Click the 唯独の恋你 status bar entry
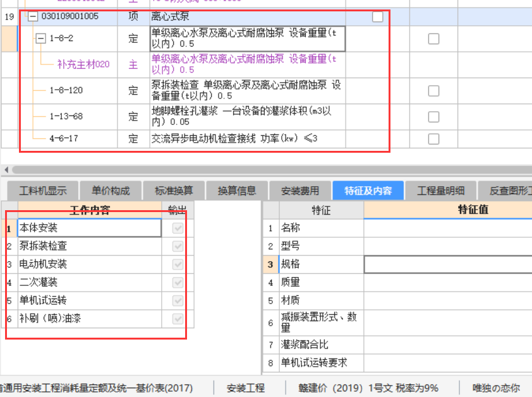 point(496,388)
